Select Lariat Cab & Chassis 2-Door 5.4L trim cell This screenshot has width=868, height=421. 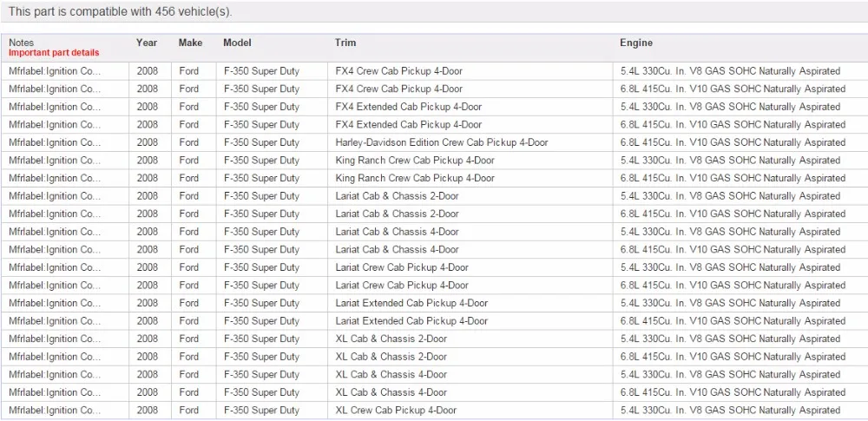click(x=470, y=195)
